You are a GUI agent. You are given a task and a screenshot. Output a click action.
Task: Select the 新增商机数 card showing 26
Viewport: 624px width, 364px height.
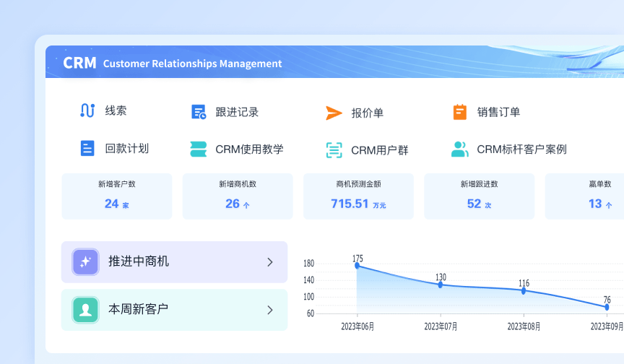[x=238, y=196]
